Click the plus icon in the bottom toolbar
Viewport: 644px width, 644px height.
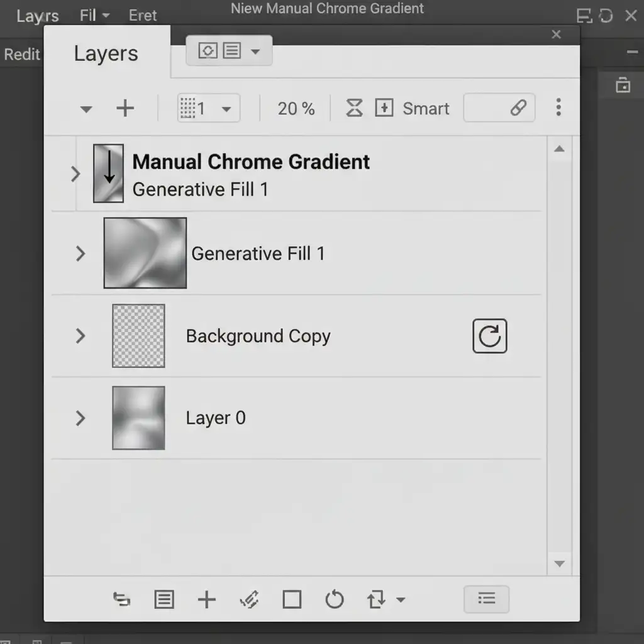tap(206, 599)
